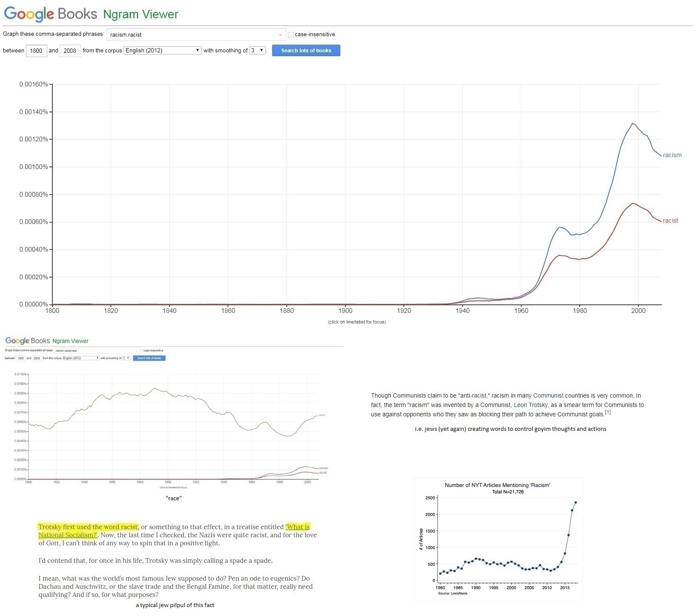Click the end year field showing 2008
Screen dimensions: 696x616
point(70,51)
